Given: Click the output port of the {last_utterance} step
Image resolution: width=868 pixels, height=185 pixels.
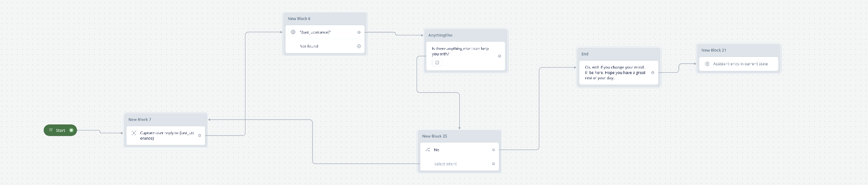Looking at the screenshot, I should (359, 32).
